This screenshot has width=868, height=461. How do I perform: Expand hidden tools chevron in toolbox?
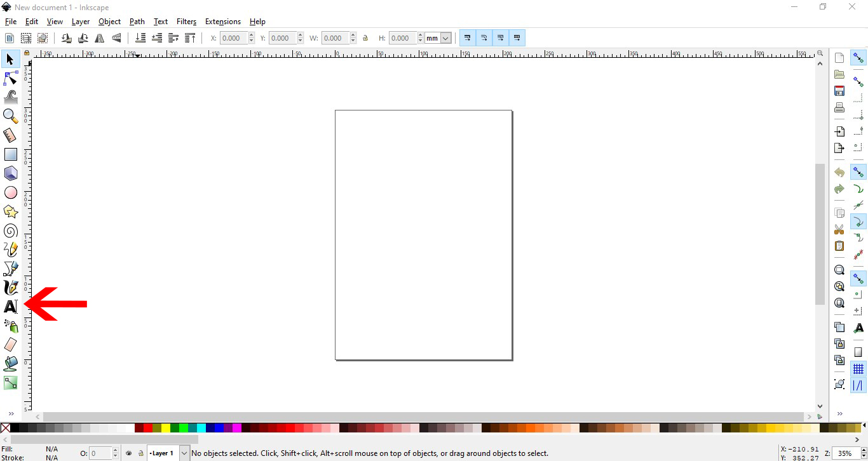(11, 413)
